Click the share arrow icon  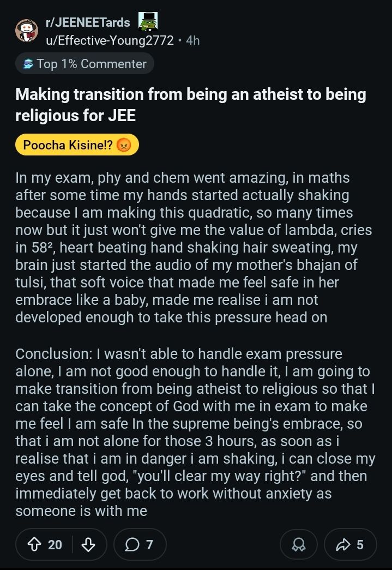coord(343,544)
